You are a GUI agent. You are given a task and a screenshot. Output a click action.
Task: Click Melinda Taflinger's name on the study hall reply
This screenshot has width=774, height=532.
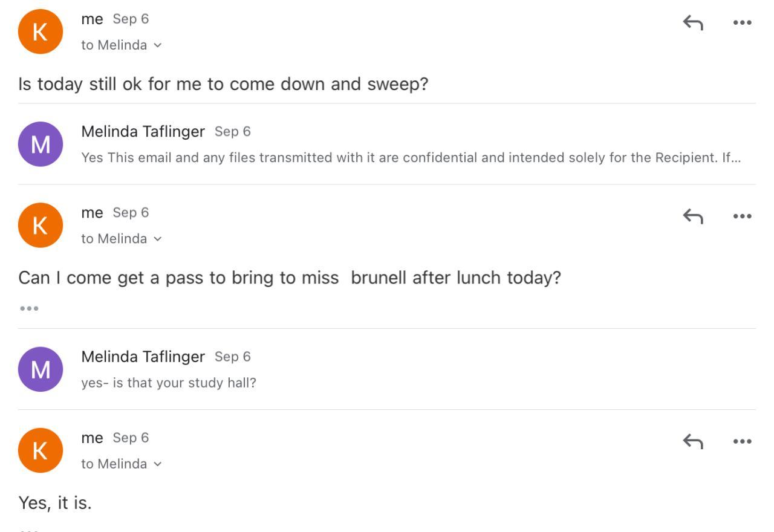tap(143, 357)
